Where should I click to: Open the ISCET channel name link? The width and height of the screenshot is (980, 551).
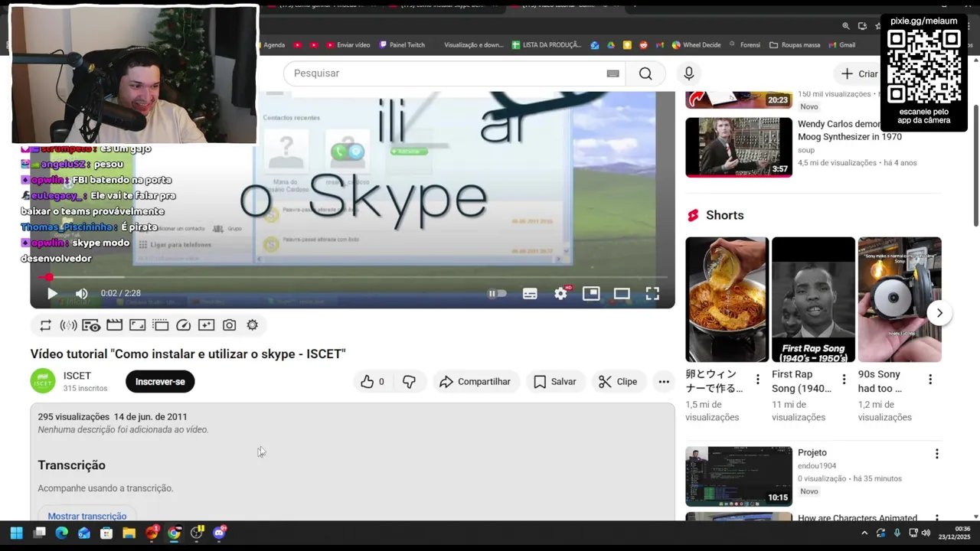(x=77, y=376)
